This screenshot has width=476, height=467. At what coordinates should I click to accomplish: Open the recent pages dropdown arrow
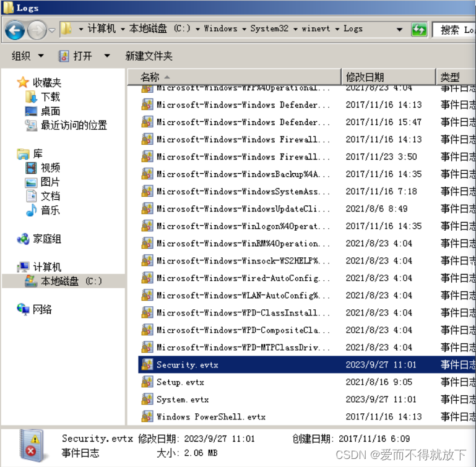pos(52,30)
